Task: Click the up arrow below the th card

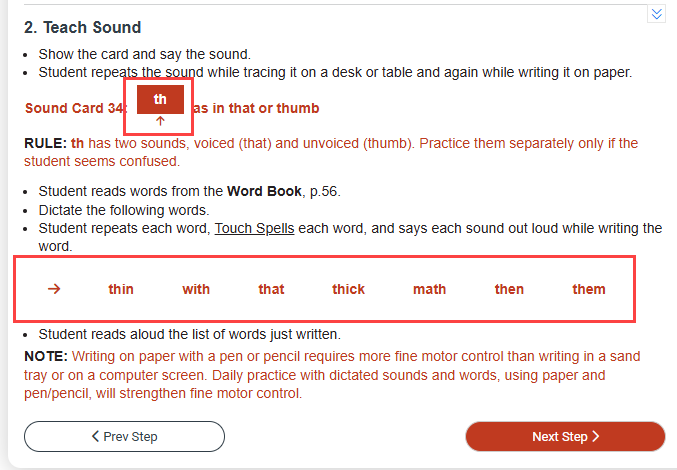Action: (x=160, y=121)
